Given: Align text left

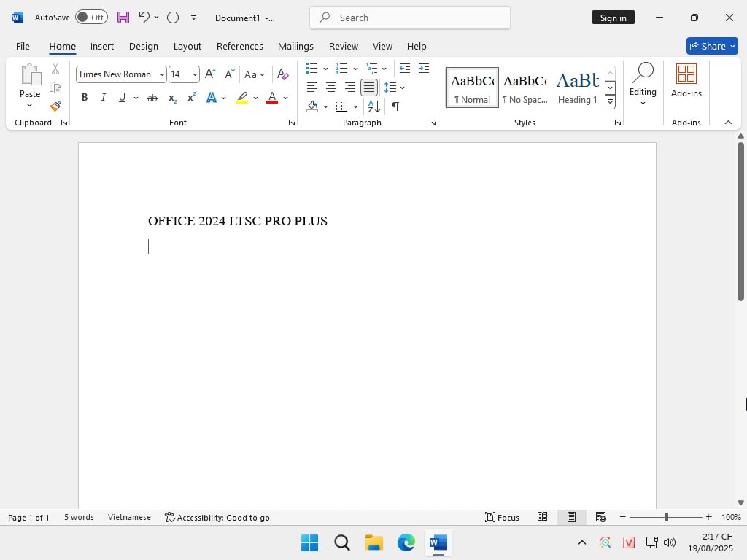Looking at the screenshot, I should click(312, 87).
